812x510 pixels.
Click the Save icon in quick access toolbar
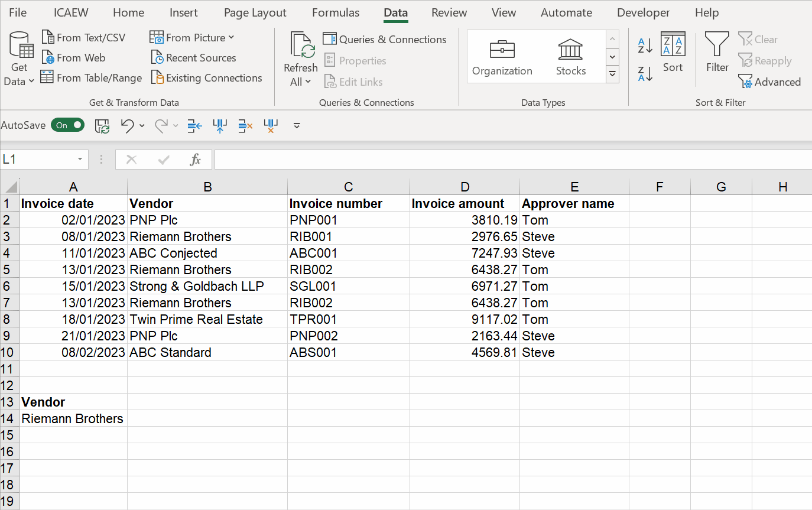102,125
